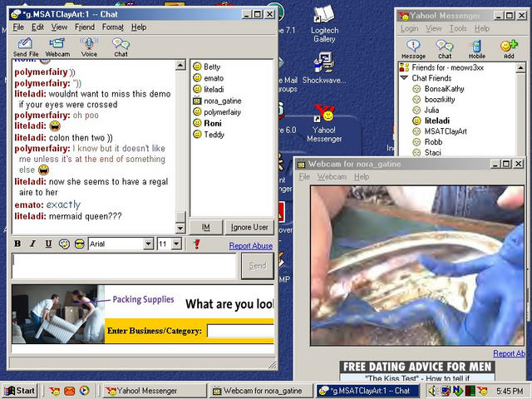Click chat transcript scrollbar down arrow
Image resolution: width=532 pixels, height=399 pixels.
pyautogui.click(x=180, y=228)
